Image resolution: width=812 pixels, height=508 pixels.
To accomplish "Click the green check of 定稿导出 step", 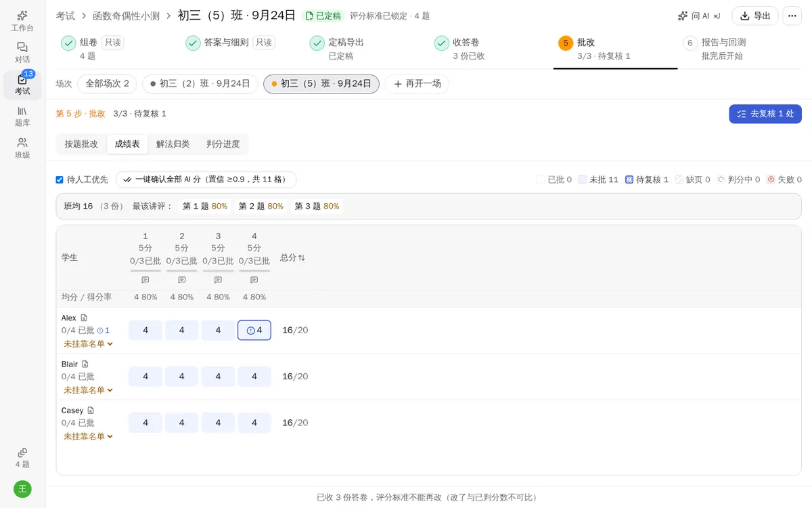I will [317, 43].
